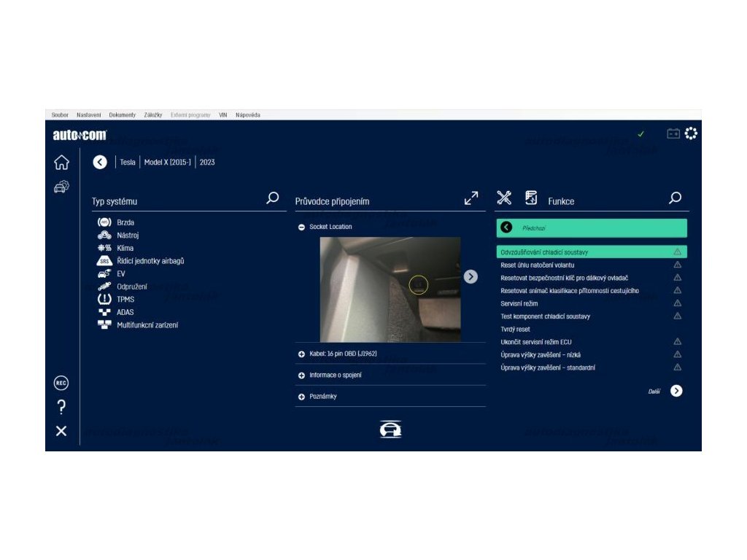Expand Poznámky section
The image size is (747, 560).
tap(301, 397)
